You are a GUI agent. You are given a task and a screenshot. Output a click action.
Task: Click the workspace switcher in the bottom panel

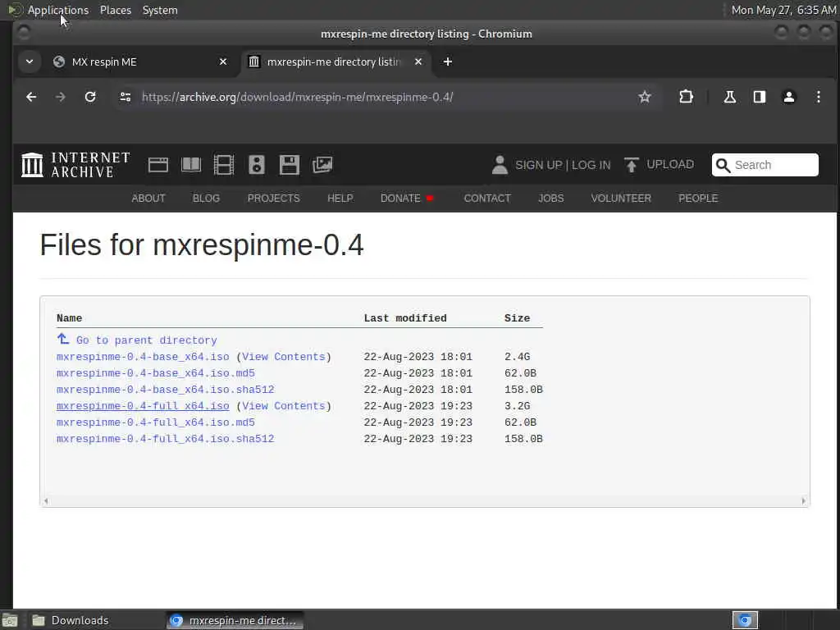(745, 620)
